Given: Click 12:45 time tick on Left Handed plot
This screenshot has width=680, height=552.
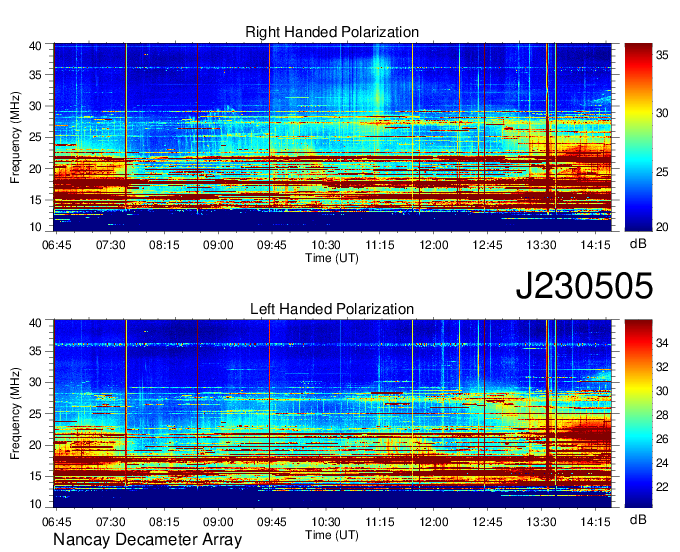Looking at the screenshot, I should (487, 522).
